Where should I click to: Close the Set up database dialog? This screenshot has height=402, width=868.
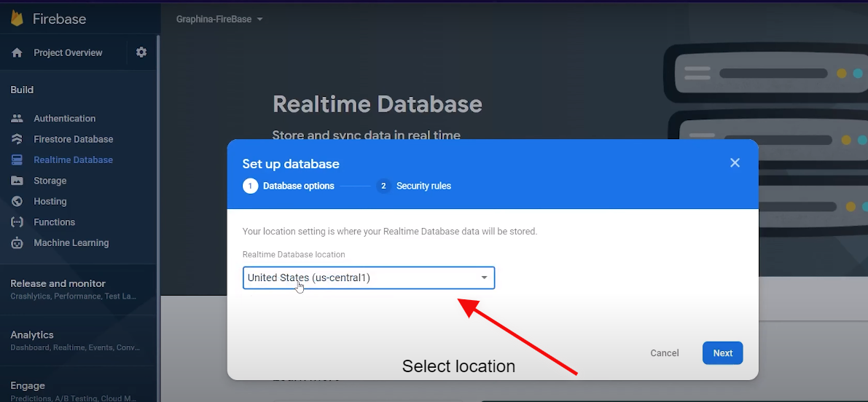coord(735,162)
